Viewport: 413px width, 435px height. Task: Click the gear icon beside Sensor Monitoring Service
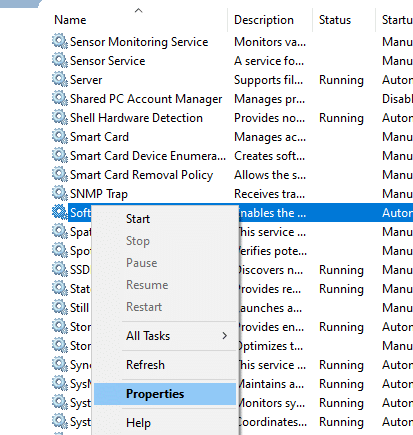[x=60, y=42]
